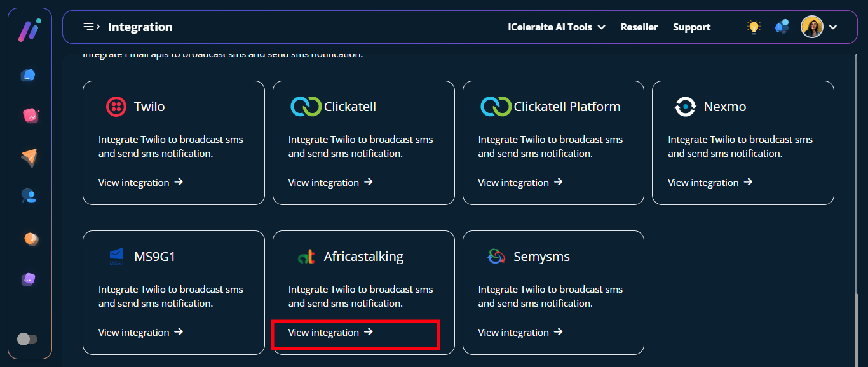This screenshot has height=367, width=868.
Task: Click the blue pentagon icon in the sidebar
Action: 29,75
